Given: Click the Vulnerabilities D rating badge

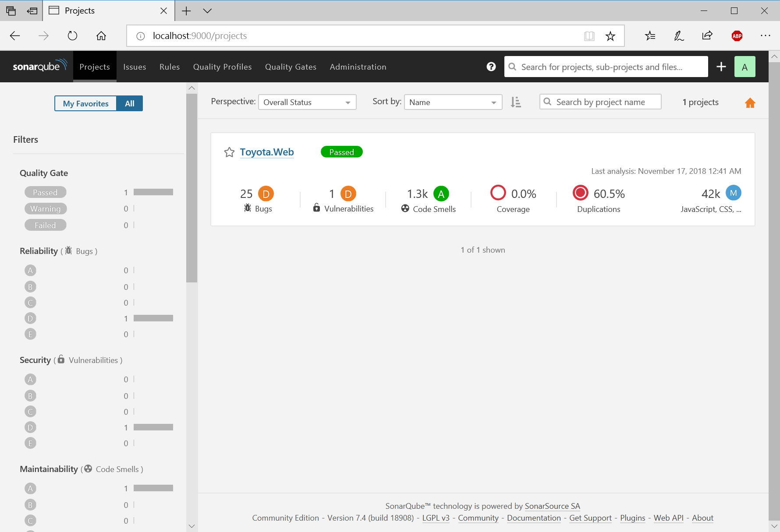Looking at the screenshot, I should (x=348, y=194).
